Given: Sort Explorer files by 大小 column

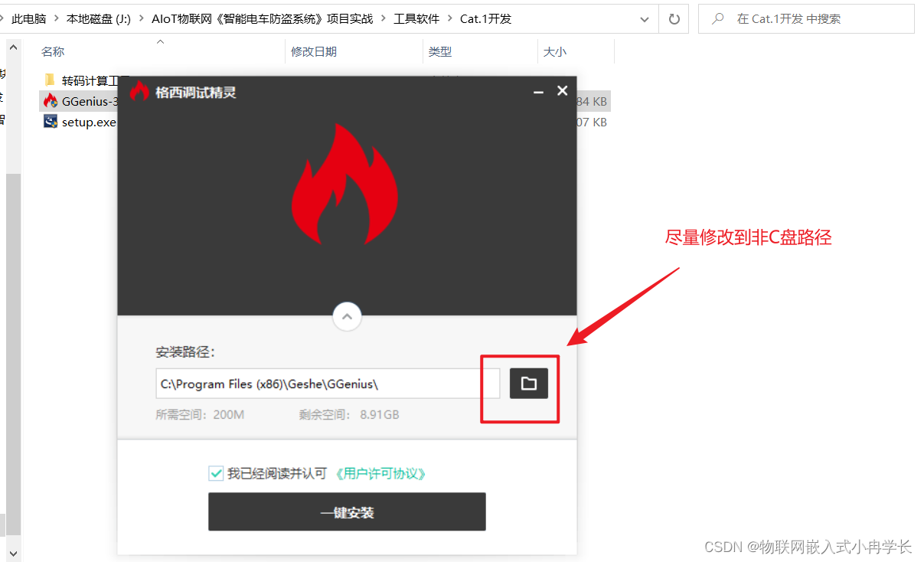Looking at the screenshot, I should (x=555, y=51).
